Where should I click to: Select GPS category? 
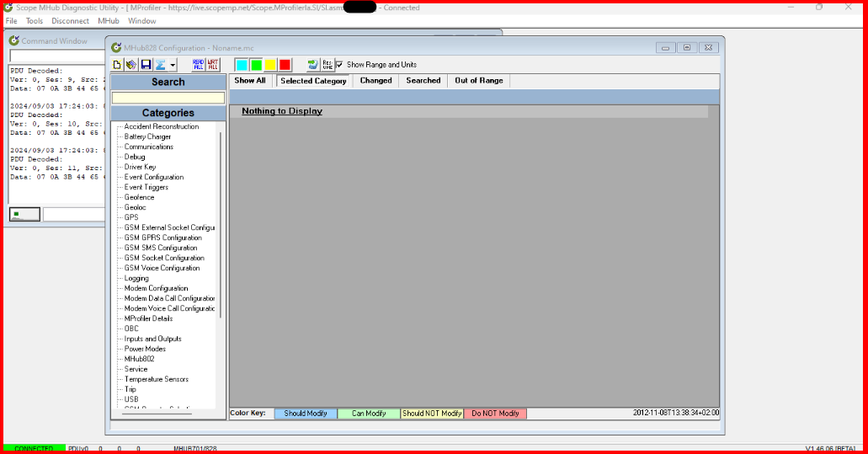[131, 217]
